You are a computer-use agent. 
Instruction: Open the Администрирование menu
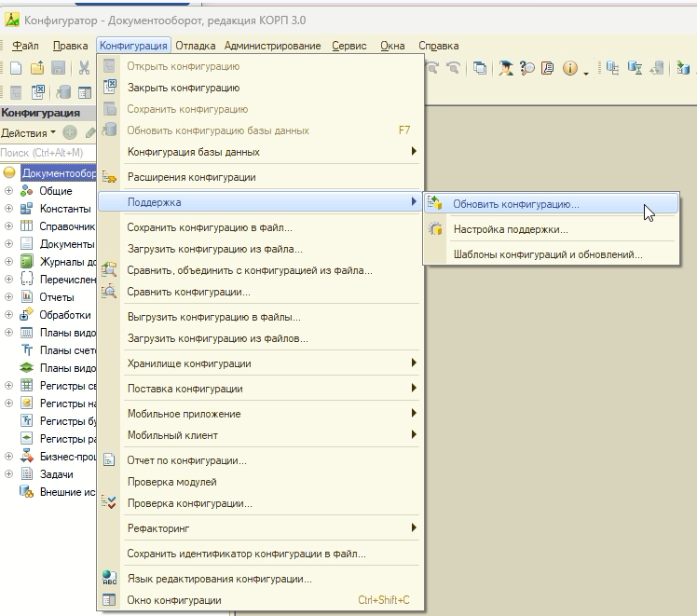click(272, 46)
